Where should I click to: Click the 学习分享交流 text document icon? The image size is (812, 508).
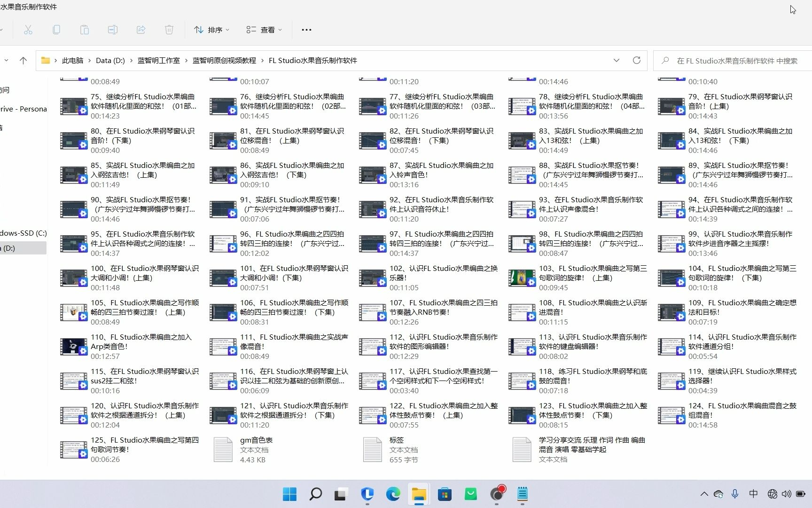(522, 450)
